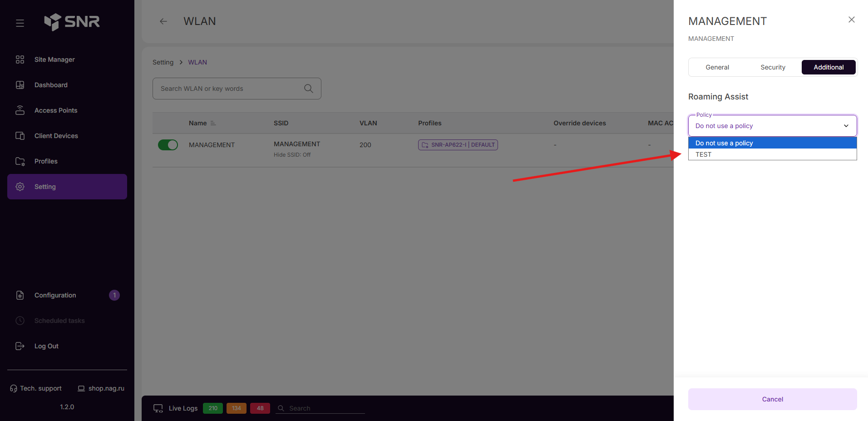
Task: Sort by Name column sort icon
Action: [x=213, y=123]
